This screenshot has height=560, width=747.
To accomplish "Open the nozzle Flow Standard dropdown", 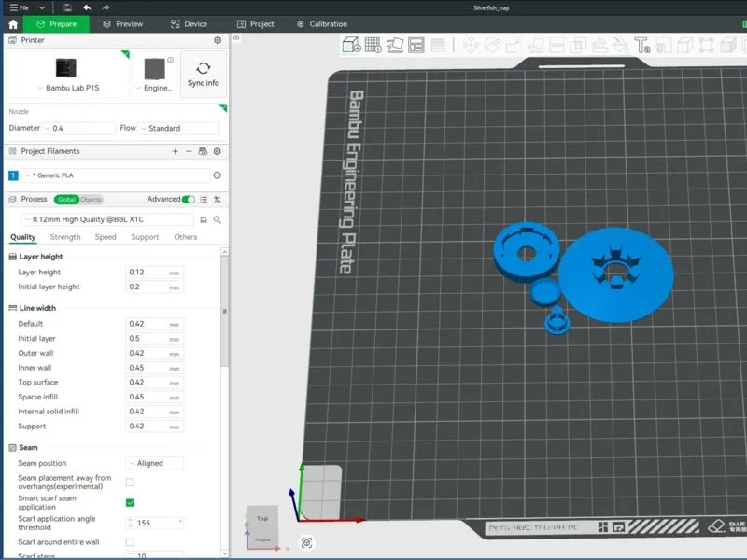I will pyautogui.click(x=178, y=129).
